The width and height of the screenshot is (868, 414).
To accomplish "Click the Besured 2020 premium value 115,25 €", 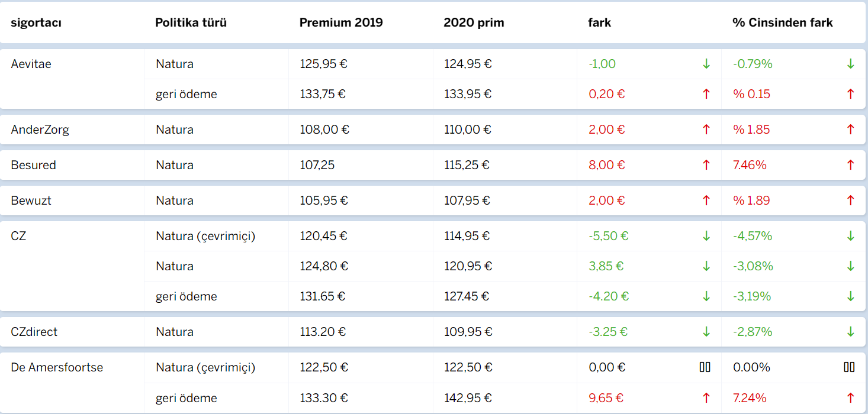I will 467,165.
